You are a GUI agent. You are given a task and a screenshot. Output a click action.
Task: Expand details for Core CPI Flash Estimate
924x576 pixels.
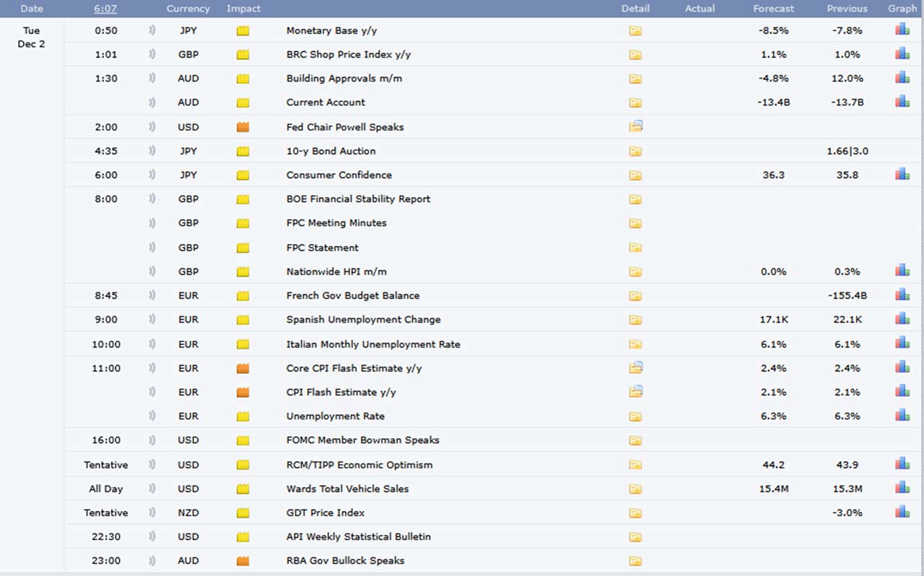pyautogui.click(x=635, y=368)
